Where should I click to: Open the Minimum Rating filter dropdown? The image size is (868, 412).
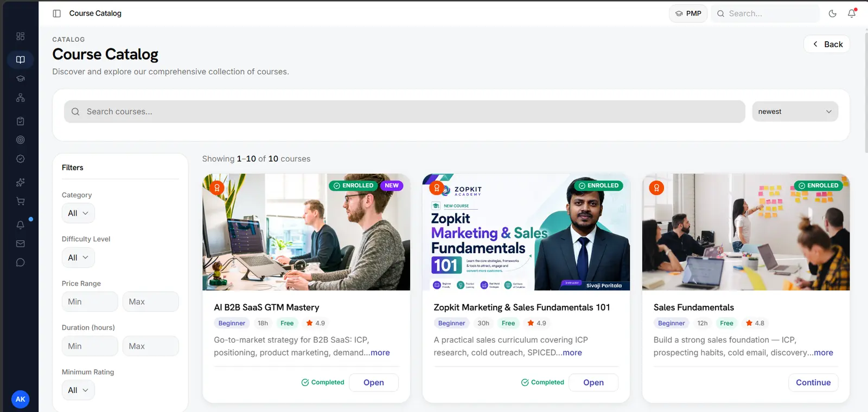click(78, 390)
